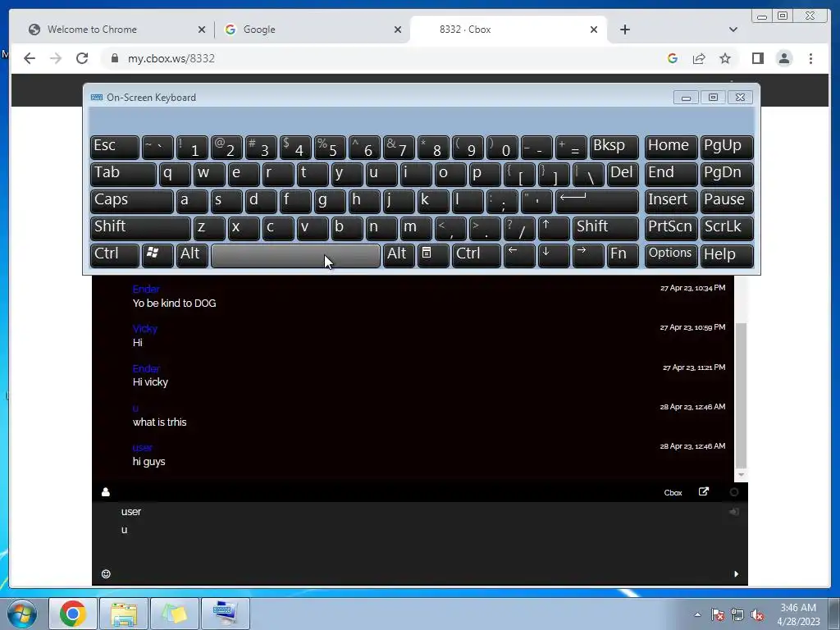Click the context menu key
Screen dimensions: 840x630
[x=433, y=255]
